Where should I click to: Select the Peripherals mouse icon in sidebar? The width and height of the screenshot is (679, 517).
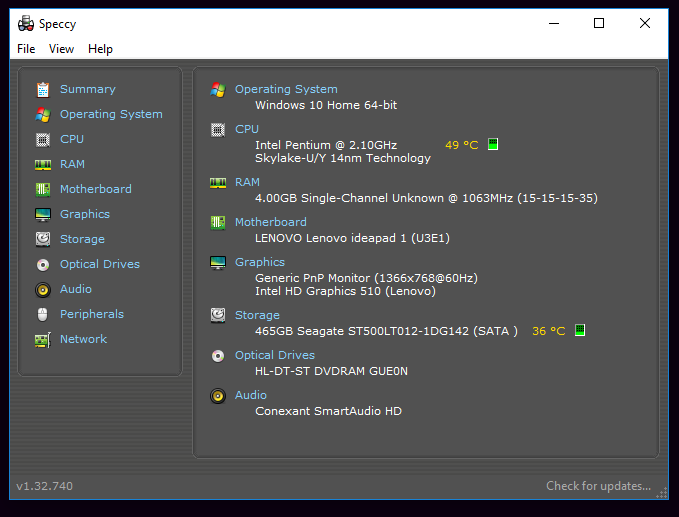[42, 314]
